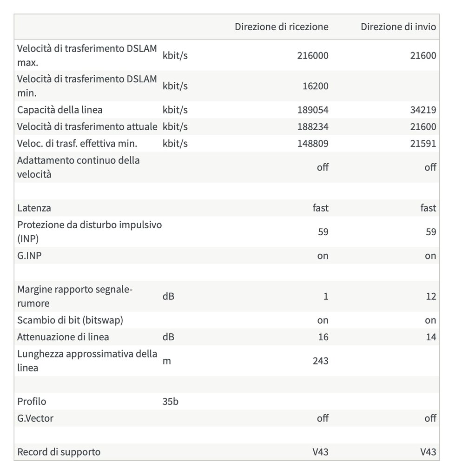Select the "Velocità di trasferimento DSLAM max." label
Screen dimensions: 455x476
click(87, 55)
